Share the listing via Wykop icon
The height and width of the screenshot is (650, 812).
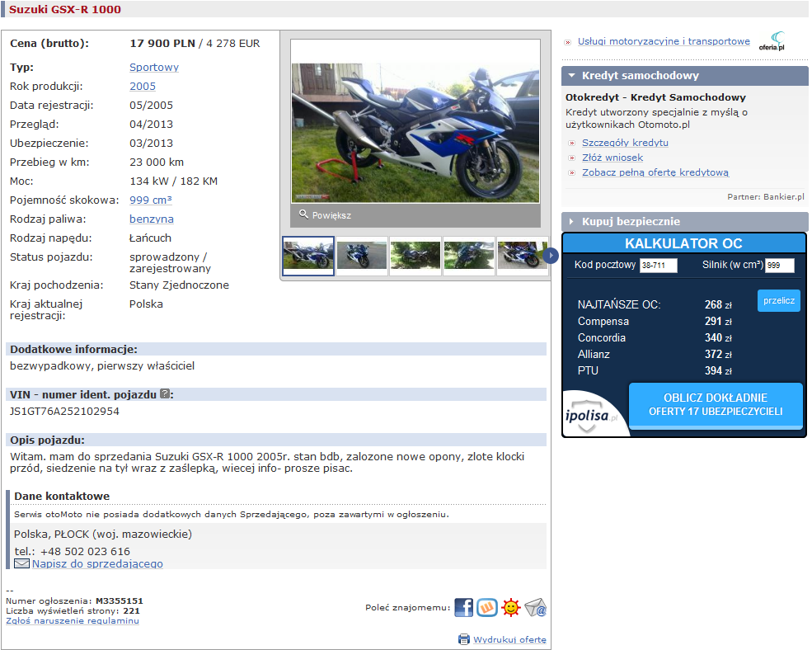(x=486, y=607)
